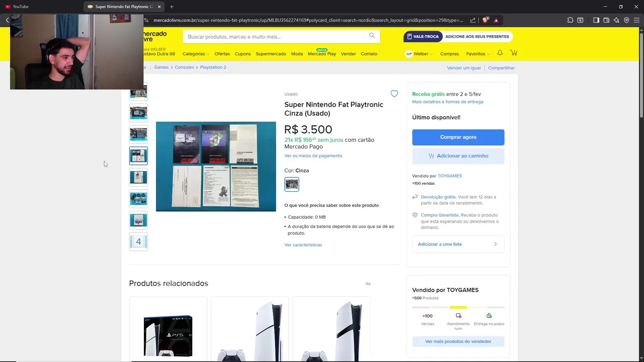Toggle browser sidebar panel icon
The image size is (644, 362).
pyautogui.click(x=596, y=20)
